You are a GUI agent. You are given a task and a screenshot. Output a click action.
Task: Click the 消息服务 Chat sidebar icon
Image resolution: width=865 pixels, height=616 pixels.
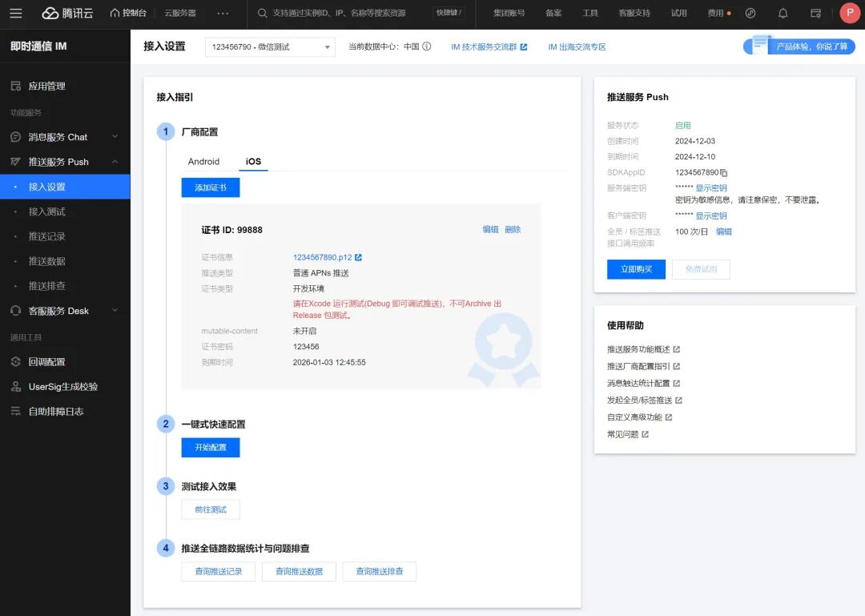(x=16, y=137)
